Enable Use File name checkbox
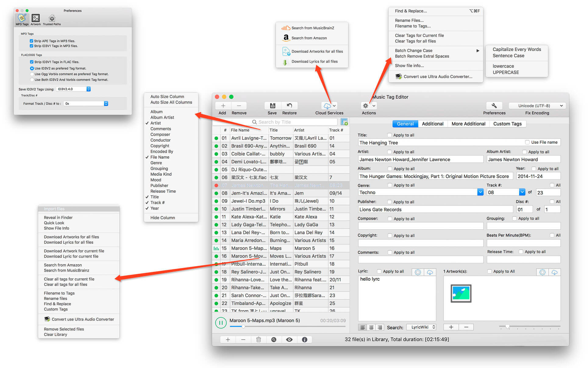 527,142
